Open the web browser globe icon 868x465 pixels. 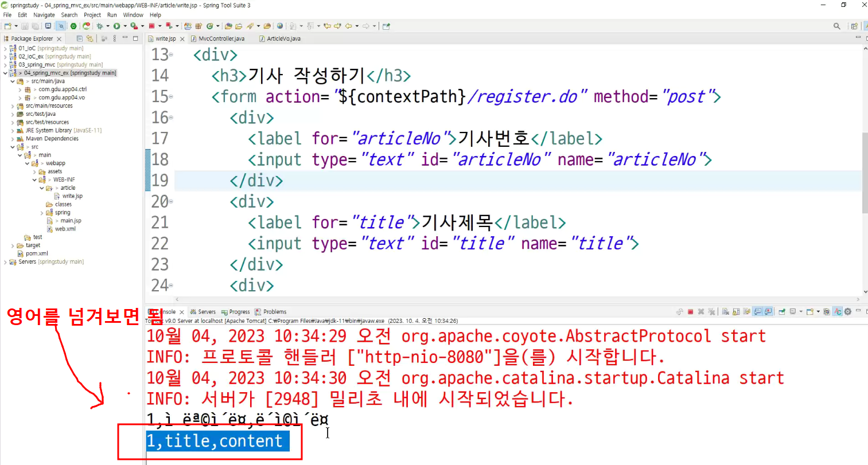280,26
